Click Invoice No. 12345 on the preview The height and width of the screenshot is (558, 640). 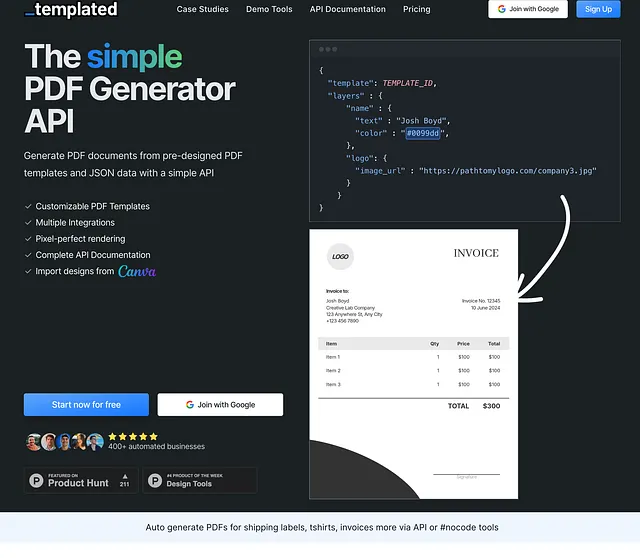click(481, 301)
